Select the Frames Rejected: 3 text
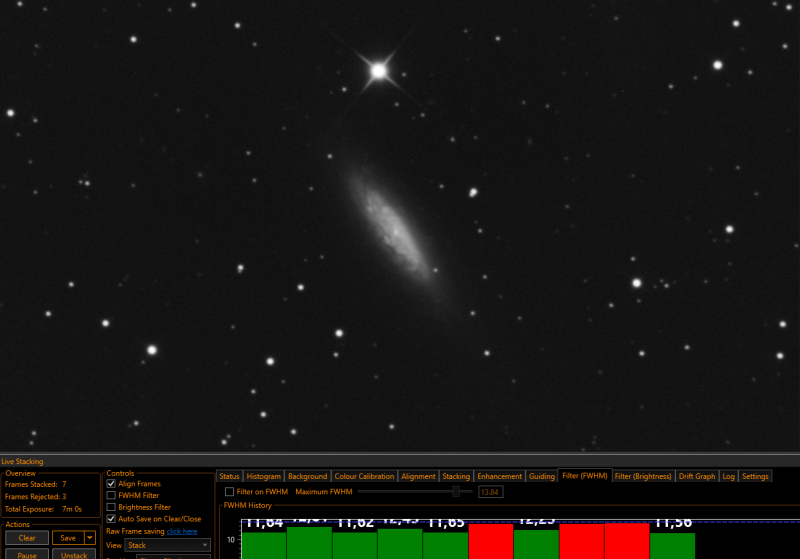 point(36,496)
